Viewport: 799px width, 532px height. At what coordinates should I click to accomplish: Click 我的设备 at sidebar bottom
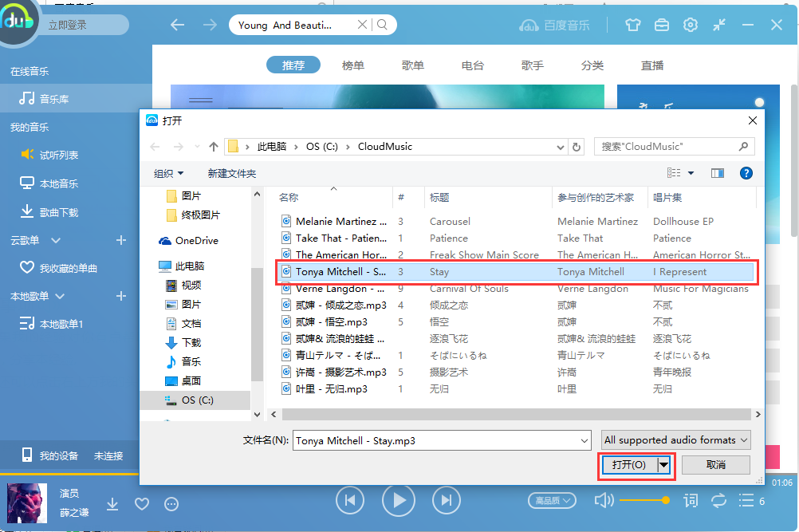pyautogui.click(x=49, y=455)
